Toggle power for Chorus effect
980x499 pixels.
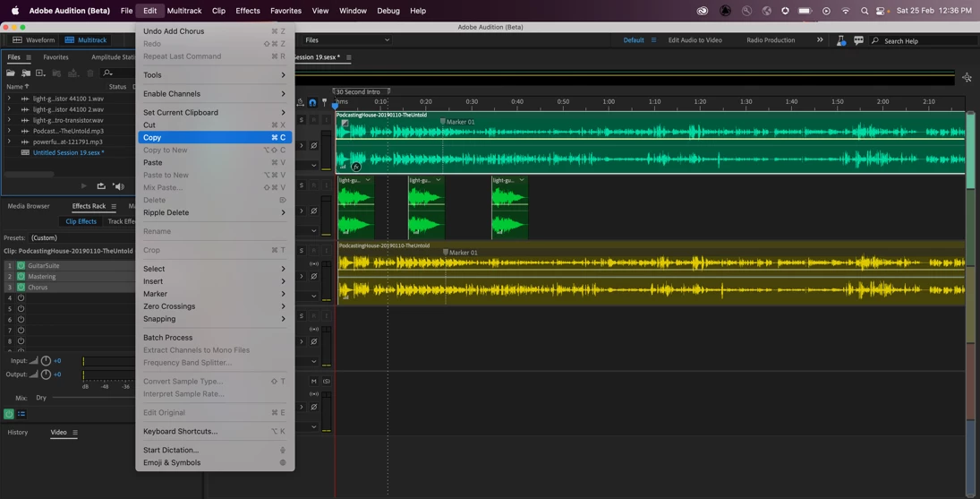pos(21,287)
